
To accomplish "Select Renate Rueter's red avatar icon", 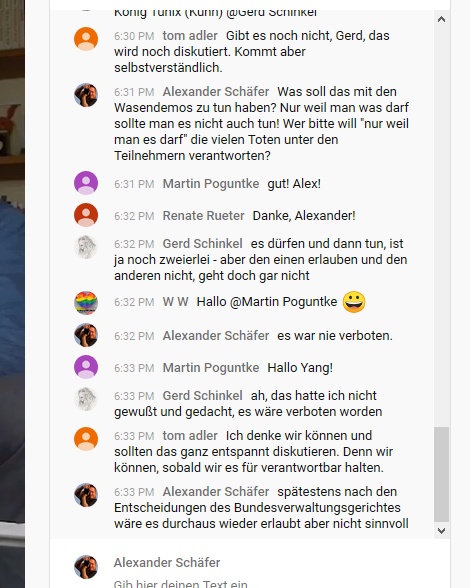I will (x=86, y=215).
